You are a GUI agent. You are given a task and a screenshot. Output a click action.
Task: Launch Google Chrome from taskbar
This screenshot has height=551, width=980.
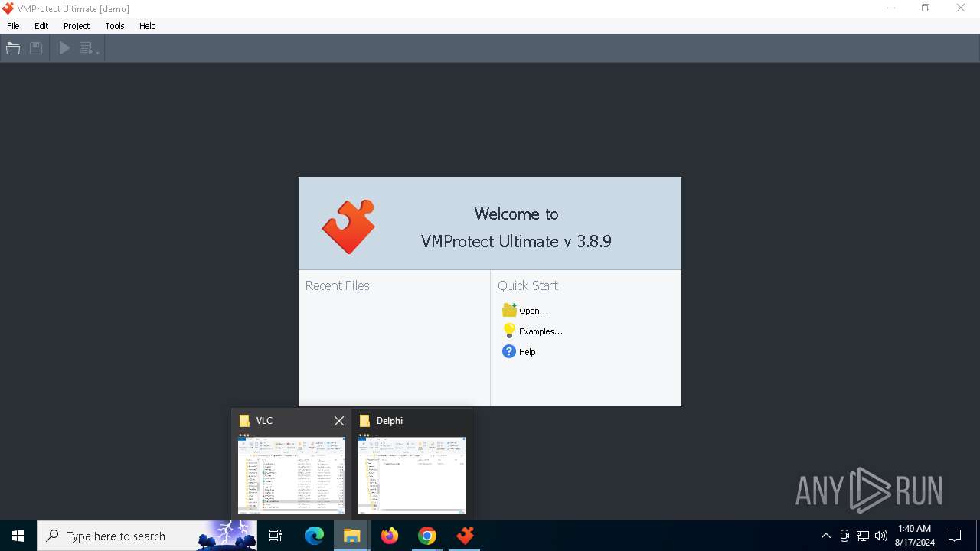(x=427, y=536)
